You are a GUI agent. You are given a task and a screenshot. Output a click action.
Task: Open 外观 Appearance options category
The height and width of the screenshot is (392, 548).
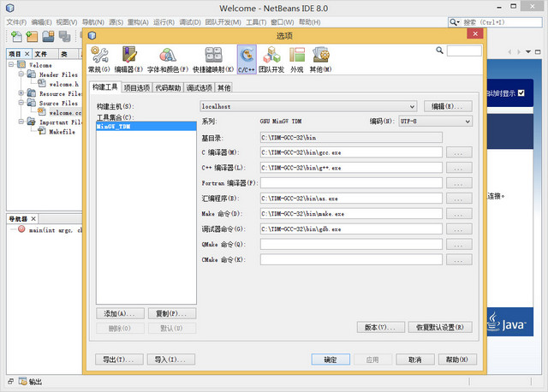(x=297, y=59)
